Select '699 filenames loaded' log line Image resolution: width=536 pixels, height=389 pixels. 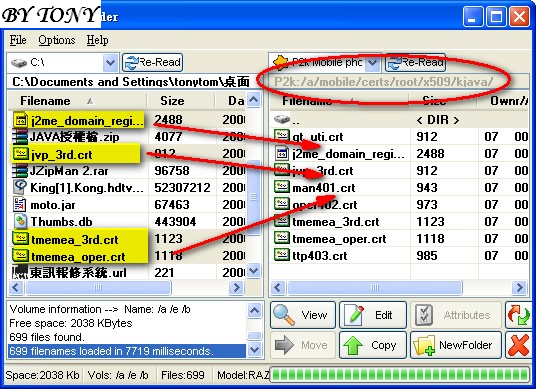[x=126, y=351]
